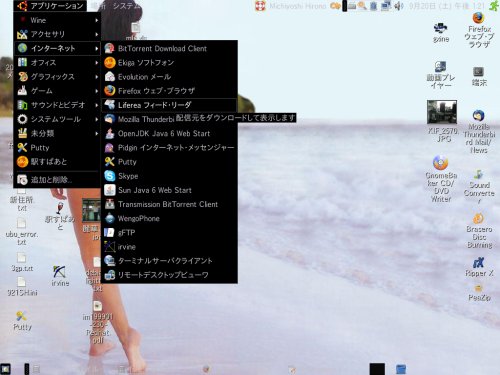Image resolution: width=500 pixels, height=375 pixels.
Task: Launch Transmission BitTorrent Client
Action: (x=169, y=204)
